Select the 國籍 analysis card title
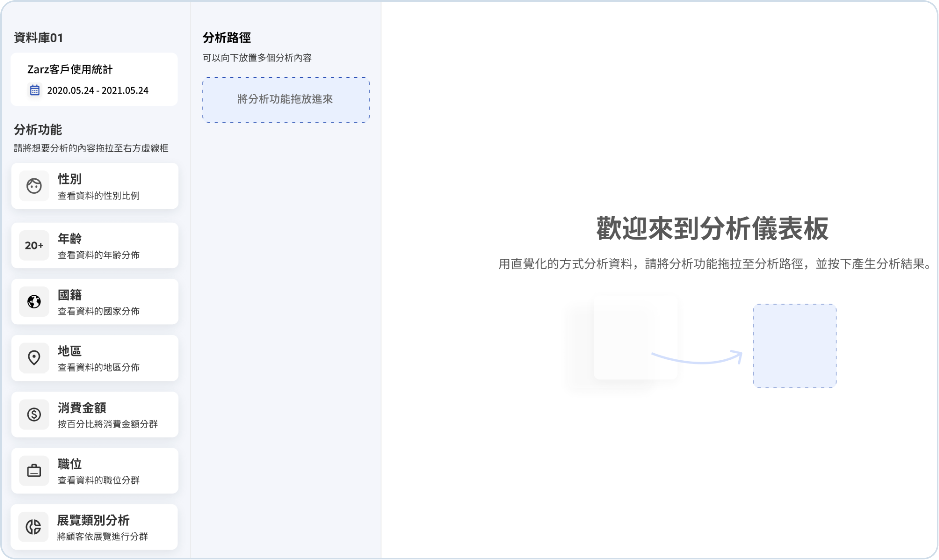The image size is (939, 560). (70, 295)
